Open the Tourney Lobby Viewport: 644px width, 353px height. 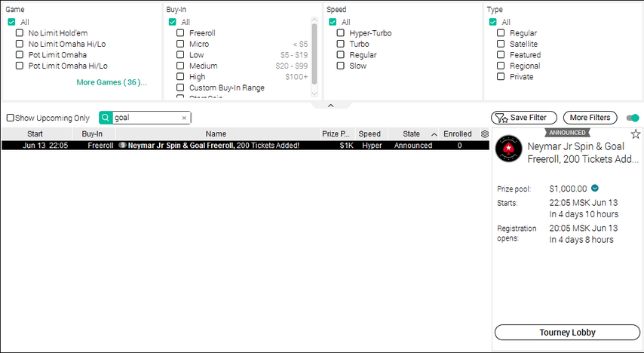coord(567,333)
